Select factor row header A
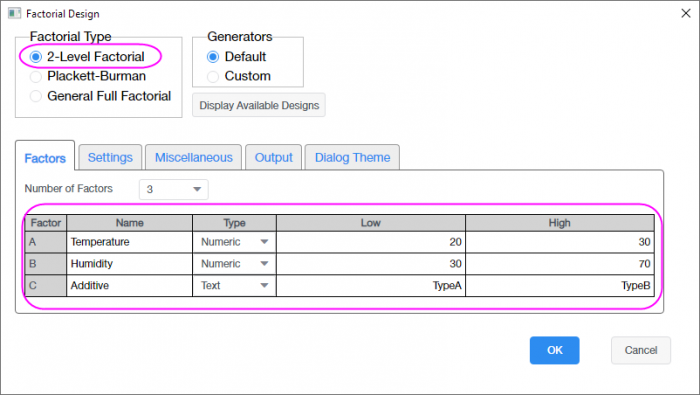Viewport: 700px width, 395px height. pyautogui.click(x=46, y=242)
